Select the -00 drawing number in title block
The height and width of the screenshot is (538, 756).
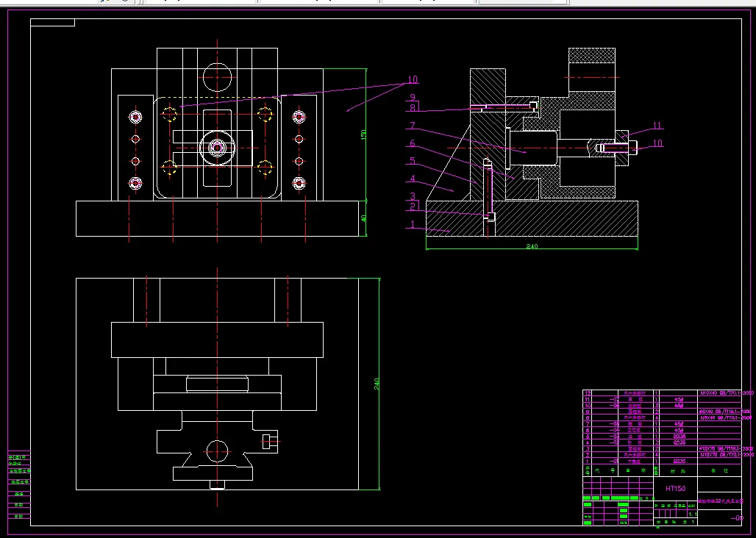[737, 518]
